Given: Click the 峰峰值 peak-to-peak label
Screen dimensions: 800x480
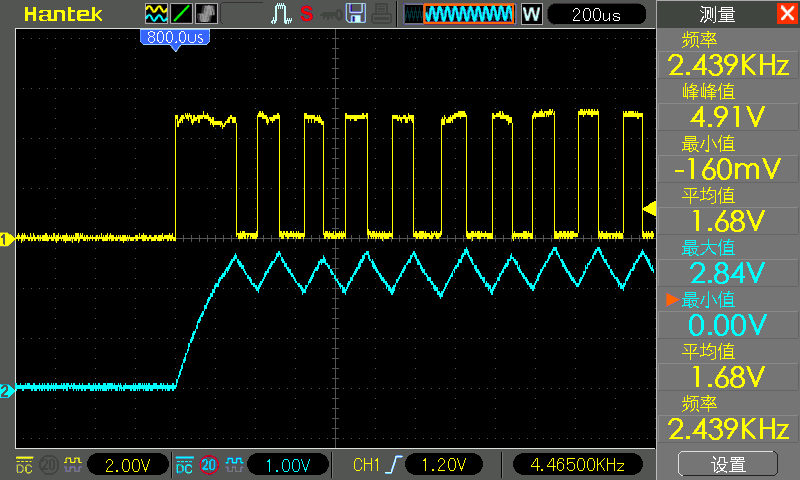Looking at the screenshot, I should pyautogui.click(x=708, y=92).
